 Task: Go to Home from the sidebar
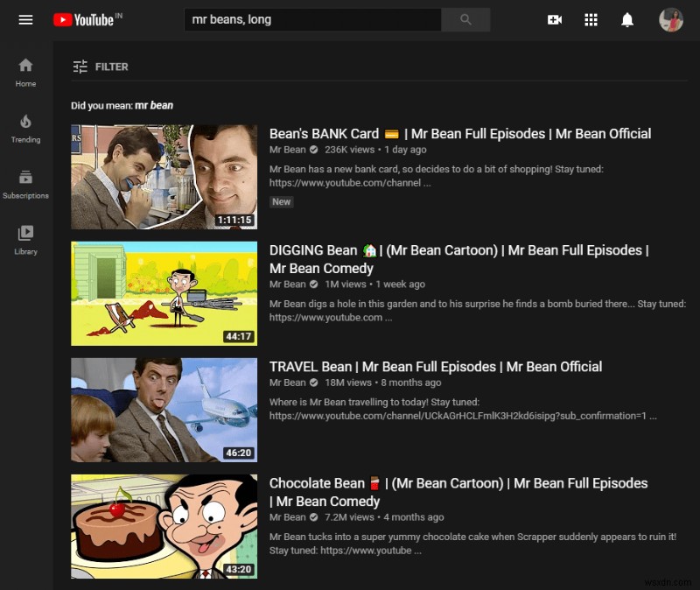coord(25,72)
